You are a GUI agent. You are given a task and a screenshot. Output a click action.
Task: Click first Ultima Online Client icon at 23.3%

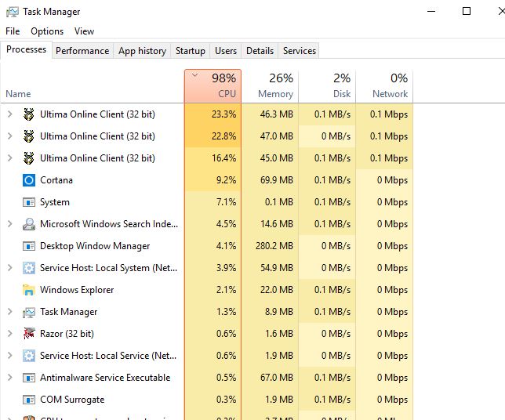click(29, 114)
